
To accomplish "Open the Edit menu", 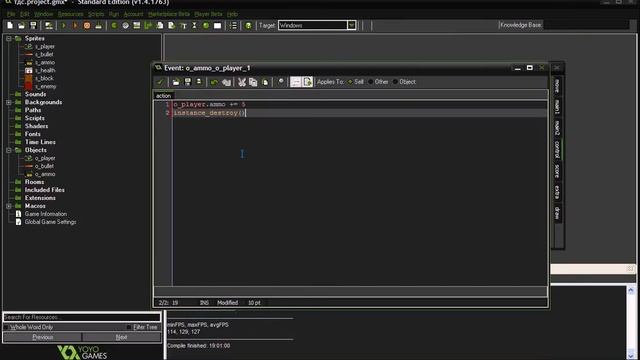I will pyautogui.click(x=25, y=14).
